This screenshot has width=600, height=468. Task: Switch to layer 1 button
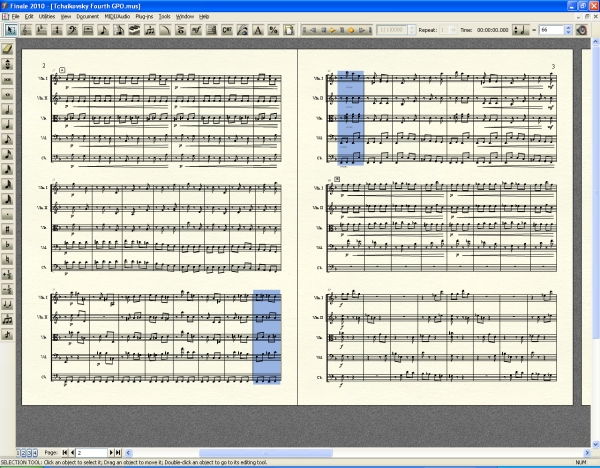point(18,453)
